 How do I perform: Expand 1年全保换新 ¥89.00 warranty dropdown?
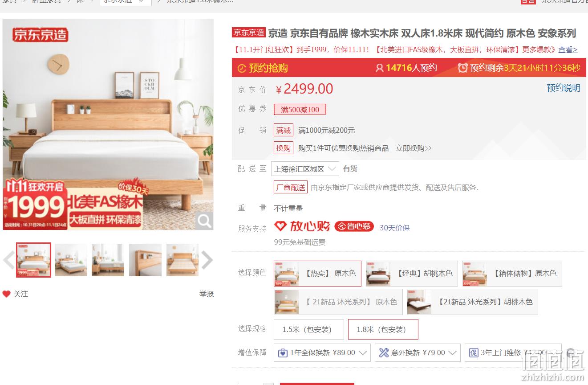(322, 353)
